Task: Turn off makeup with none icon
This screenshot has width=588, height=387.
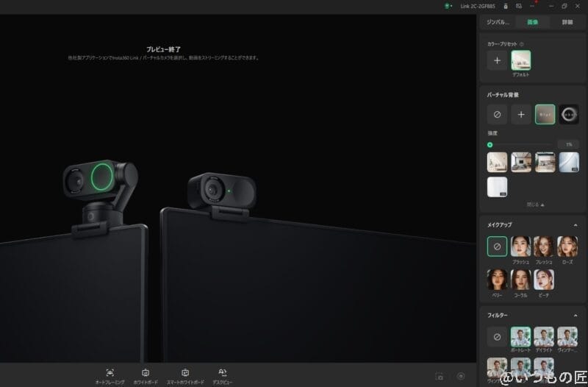Action: pos(497,246)
